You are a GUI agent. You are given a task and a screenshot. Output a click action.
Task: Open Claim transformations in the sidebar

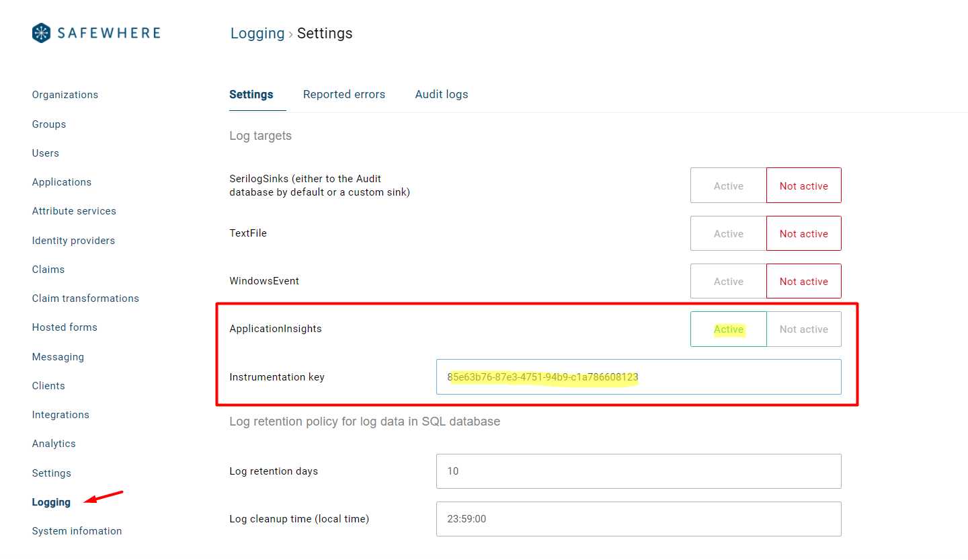(x=85, y=298)
